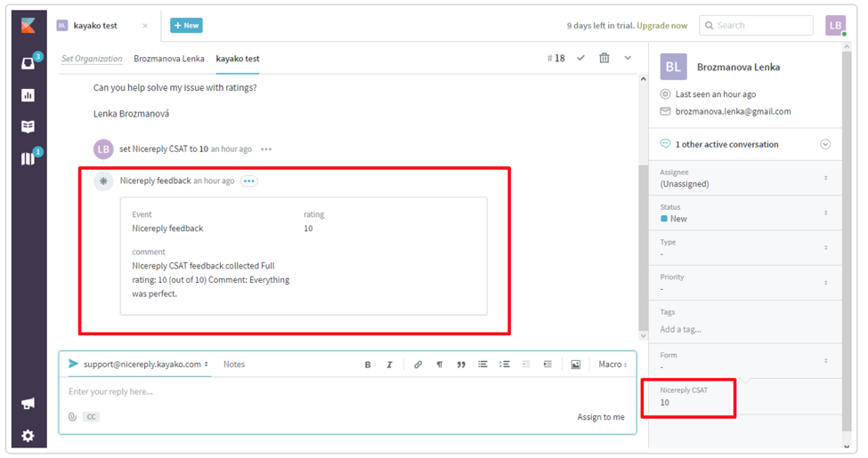Select the kayako test conversation tab
Viewport: 868px width, 458px height.
click(238, 59)
